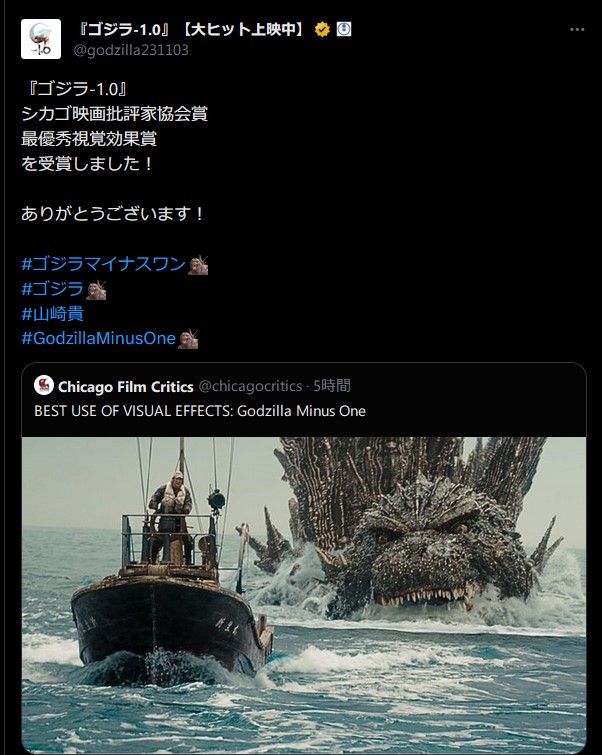Click the Godzilla emoji after #GodzillaMinusOne
This screenshot has width=602, height=755.
[188, 339]
